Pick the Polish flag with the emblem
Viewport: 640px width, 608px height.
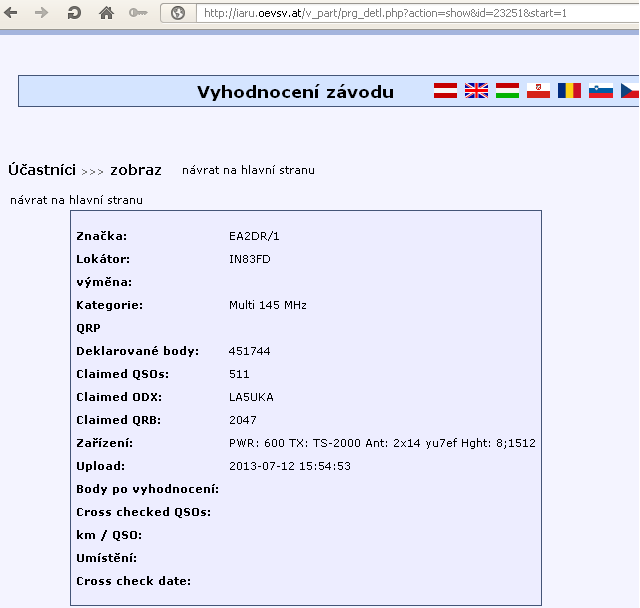click(x=538, y=91)
